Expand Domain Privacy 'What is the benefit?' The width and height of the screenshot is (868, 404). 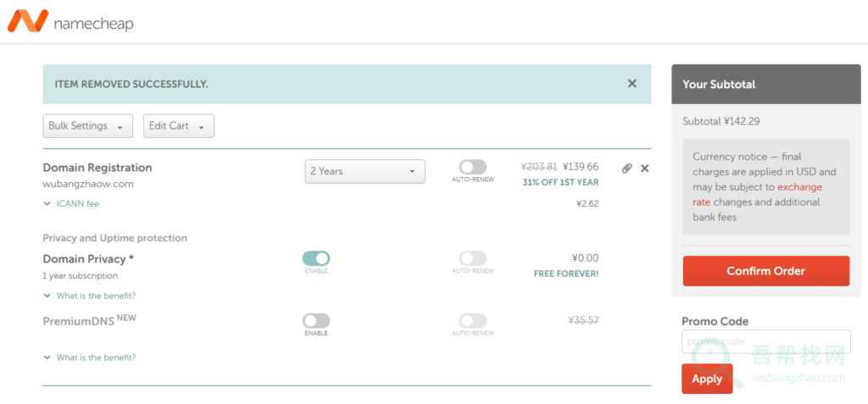tap(90, 296)
